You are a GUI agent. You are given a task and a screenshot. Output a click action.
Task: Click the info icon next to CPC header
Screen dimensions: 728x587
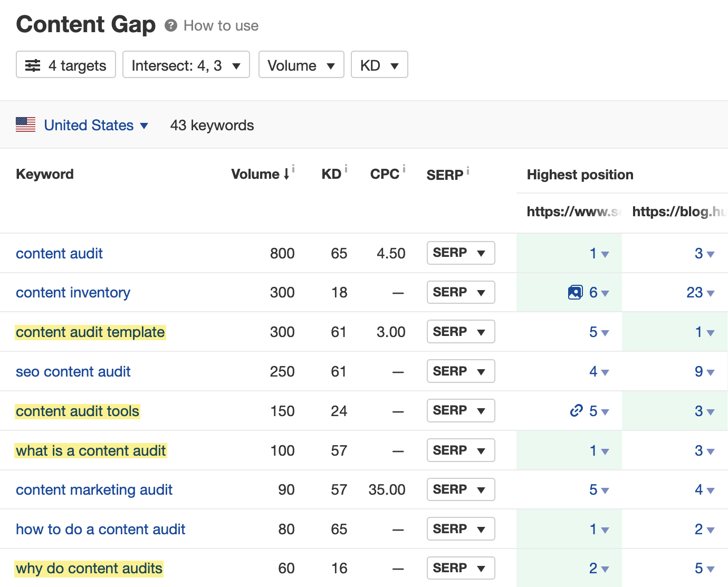(404, 168)
